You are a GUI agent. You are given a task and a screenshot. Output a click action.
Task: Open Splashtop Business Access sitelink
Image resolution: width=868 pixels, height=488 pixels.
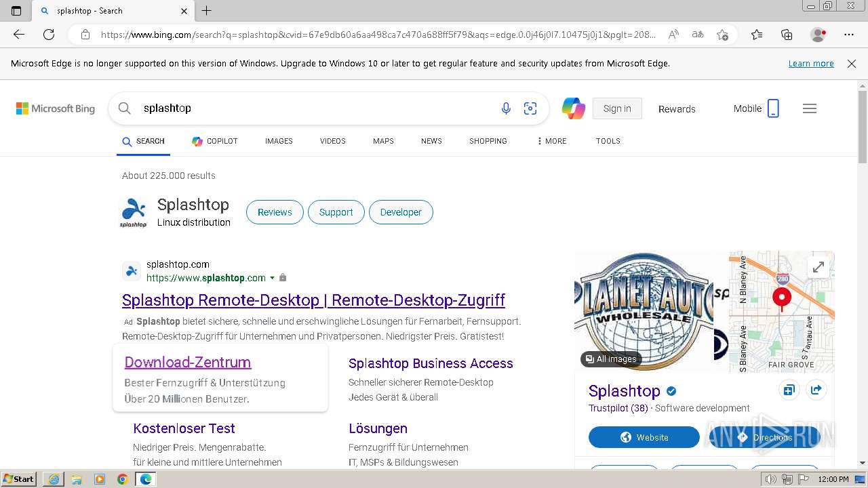[431, 363]
